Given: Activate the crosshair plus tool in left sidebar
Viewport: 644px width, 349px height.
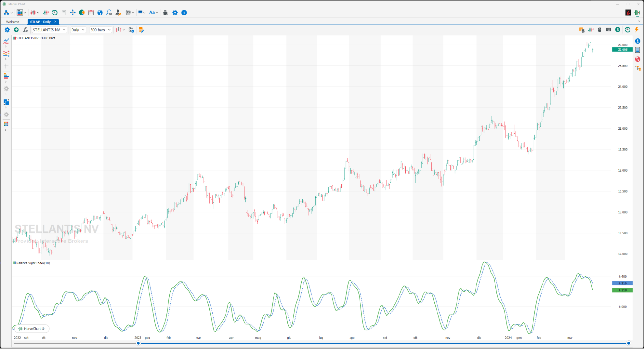Looking at the screenshot, I should pyautogui.click(x=6, y=66).
